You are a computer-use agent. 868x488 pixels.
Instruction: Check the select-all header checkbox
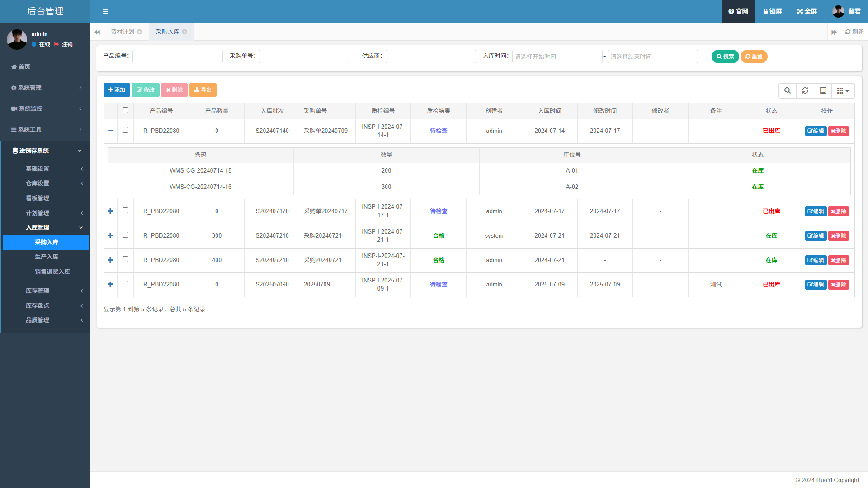(x=126, y=110)
